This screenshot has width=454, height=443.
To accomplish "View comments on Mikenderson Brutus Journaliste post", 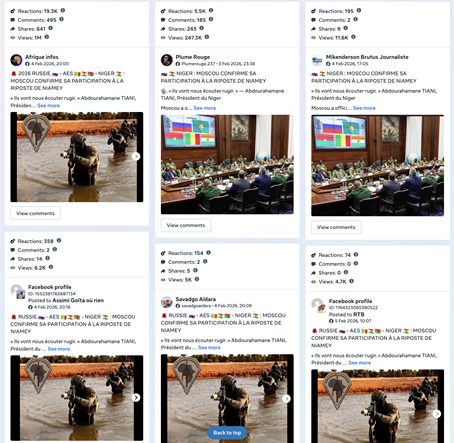I will tap(336, 227).
